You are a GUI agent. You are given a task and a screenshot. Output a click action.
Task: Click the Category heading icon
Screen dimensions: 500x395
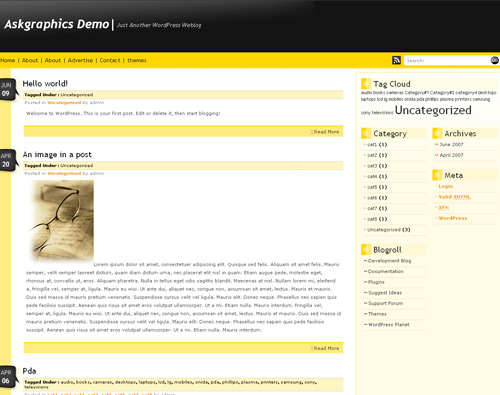[366, 133]
